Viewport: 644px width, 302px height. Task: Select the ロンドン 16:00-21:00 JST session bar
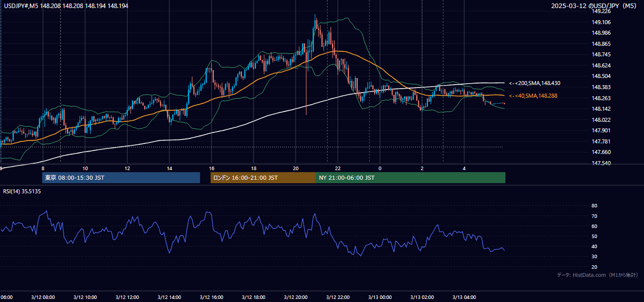(x=263, y=178)
